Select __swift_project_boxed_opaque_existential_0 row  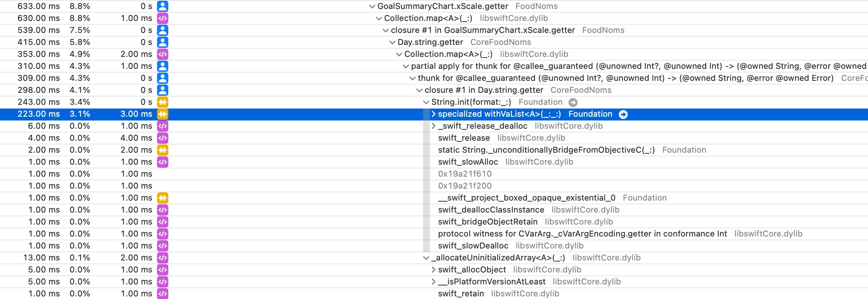[x=434, y=198]
